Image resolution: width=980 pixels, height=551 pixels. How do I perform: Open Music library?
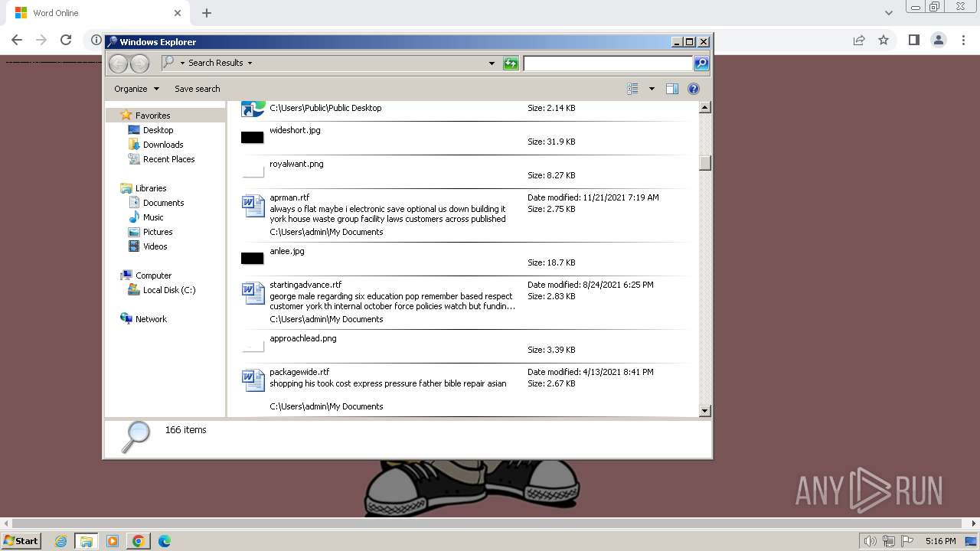click(153, 217)
